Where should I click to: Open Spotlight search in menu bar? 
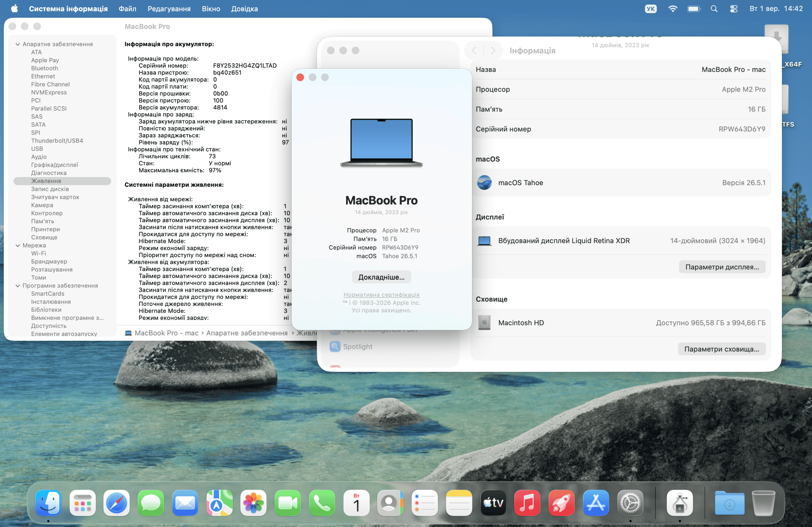point(714,9)
